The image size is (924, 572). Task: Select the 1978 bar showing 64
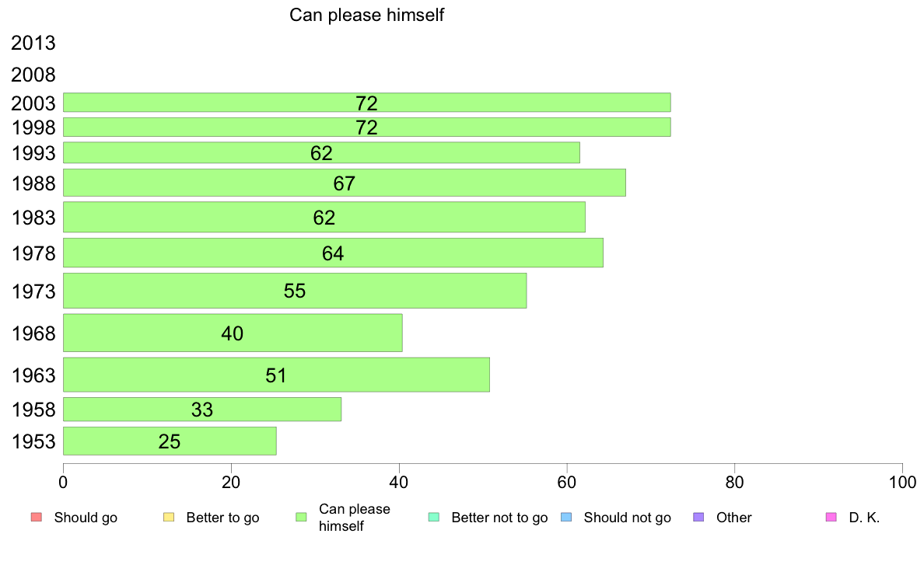pos(333,253)
